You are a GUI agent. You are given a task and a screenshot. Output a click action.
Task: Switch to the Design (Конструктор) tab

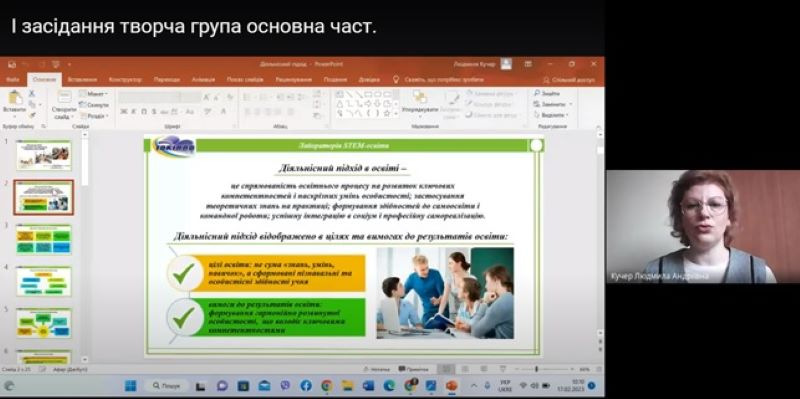coord(125,80)
